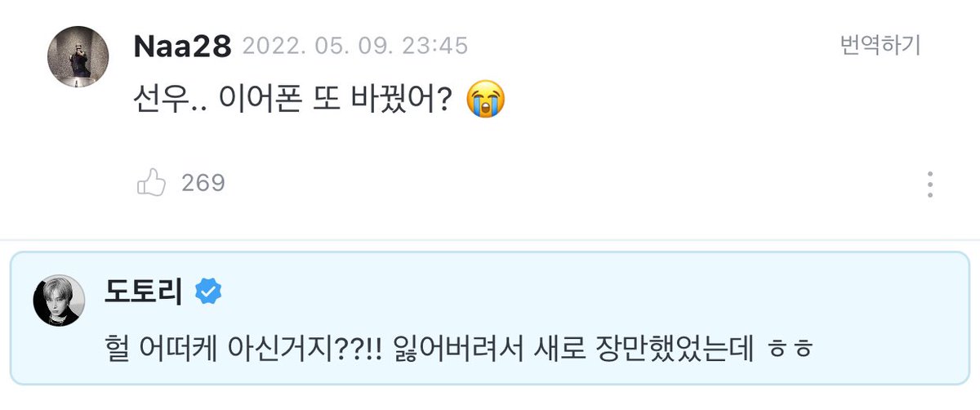The height and width of the screenshot is (410, 980).
Task: Click the ㅎㅎ at the reply's end
Action: 791,350
